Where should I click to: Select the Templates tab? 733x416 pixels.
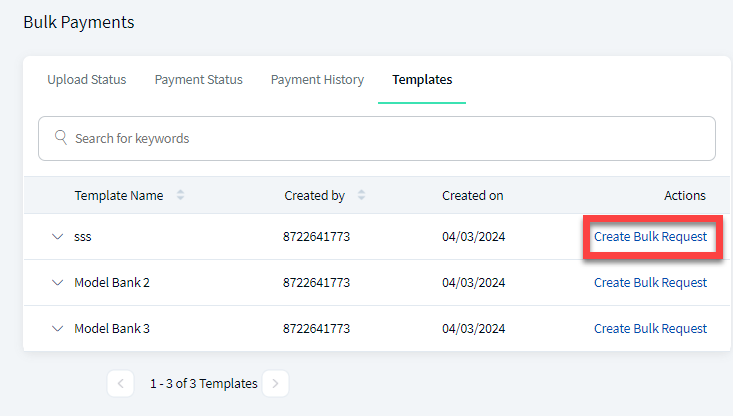pyautogui.click(x=422, y=79)
